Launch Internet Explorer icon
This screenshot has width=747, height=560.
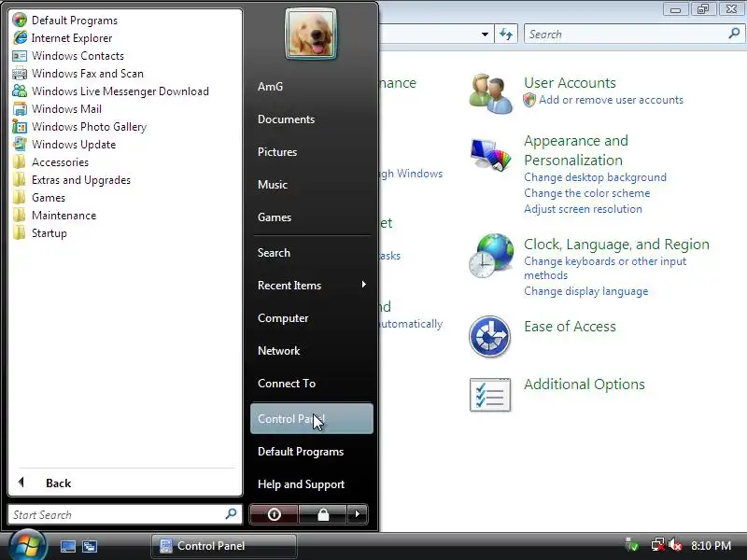pos(20,37)
